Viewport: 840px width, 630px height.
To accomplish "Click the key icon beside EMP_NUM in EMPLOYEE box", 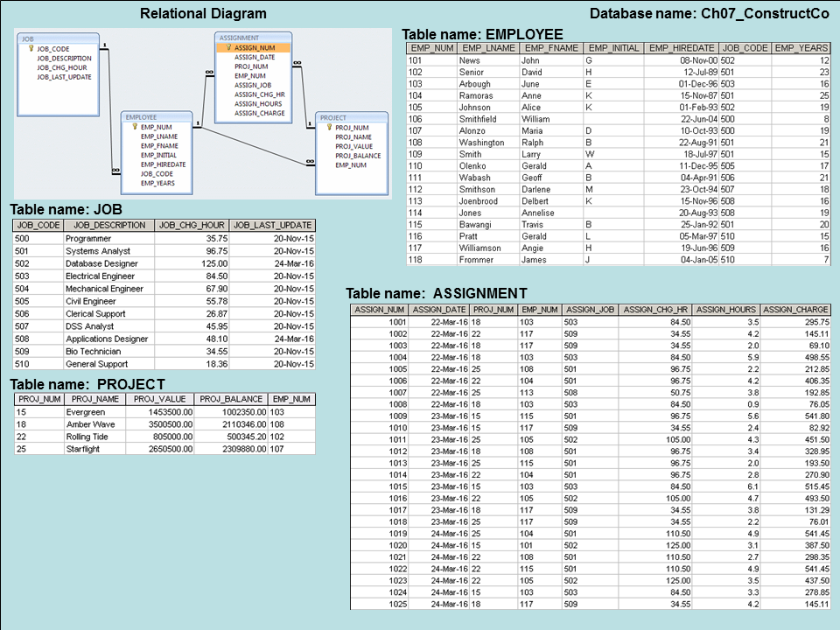I will [x=134, y=127].
